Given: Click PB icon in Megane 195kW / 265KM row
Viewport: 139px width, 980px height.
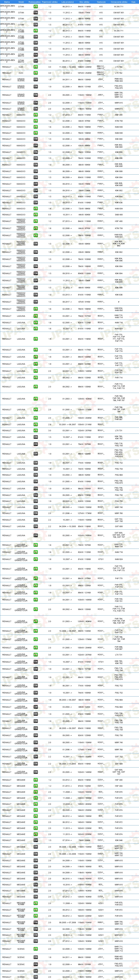Looking at the screenshot, I should pos(35,804).
